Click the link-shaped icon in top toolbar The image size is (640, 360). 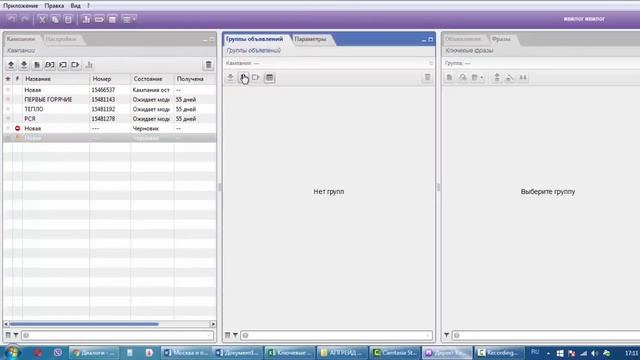point(99,19)
